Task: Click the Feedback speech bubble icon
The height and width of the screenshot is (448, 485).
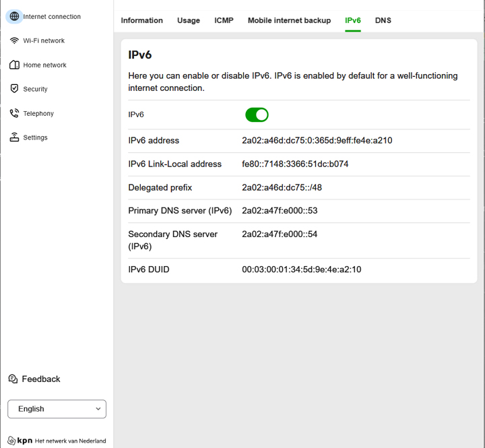Action: click(x=13, y=379)
